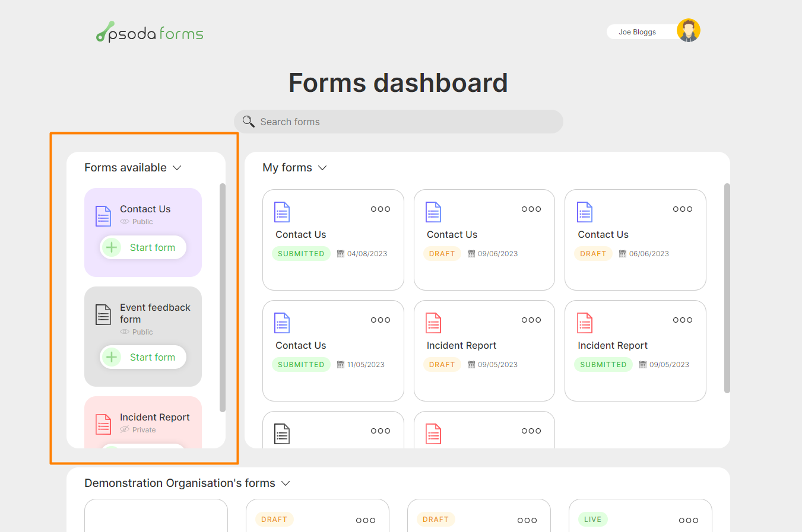Open options menu on Contact Us 04/08/2023 card

pos(381,209)
